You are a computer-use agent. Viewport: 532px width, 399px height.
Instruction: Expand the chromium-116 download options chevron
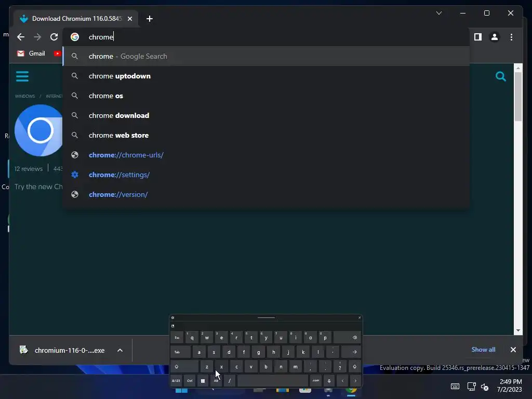[120, 350]
